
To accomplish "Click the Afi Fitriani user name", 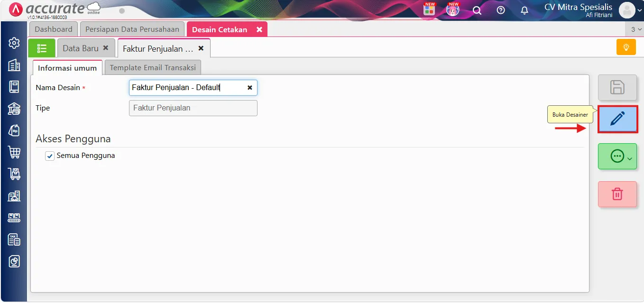I will (x=599, y=15).
